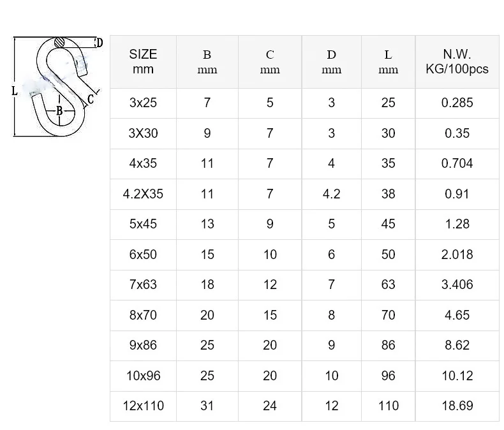Click the 12x110 size cell

tap(143, 406)
